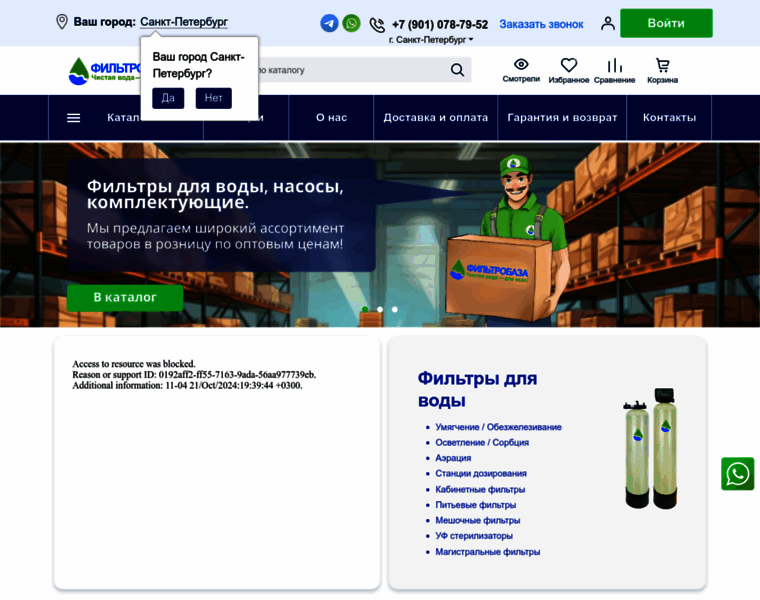This screenshot has width=760, height=600.
Task: Open Гарантия и возврат menu item
Action: (x=562, y=118)
